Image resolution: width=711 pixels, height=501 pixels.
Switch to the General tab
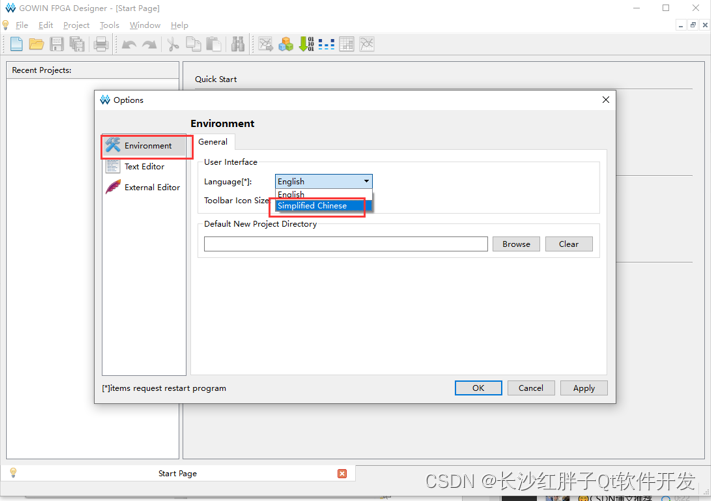pyautogui.click(x=213, y=142)
